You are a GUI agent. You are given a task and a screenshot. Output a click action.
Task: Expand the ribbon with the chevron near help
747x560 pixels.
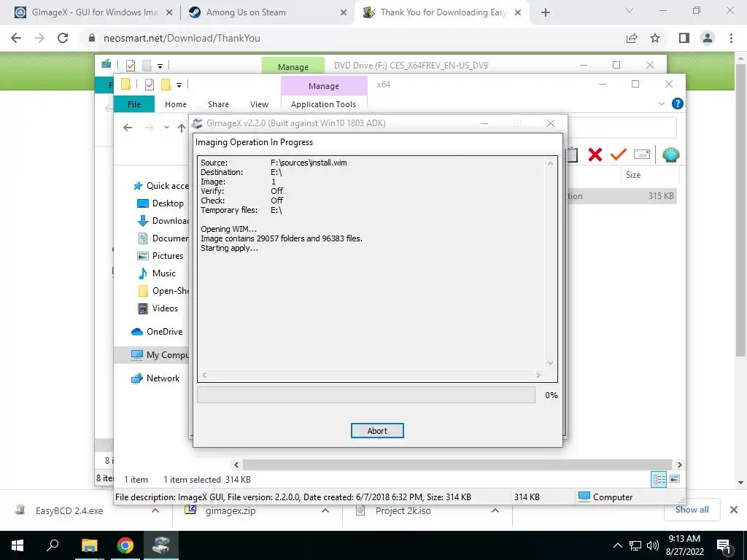tap(661, 104)
